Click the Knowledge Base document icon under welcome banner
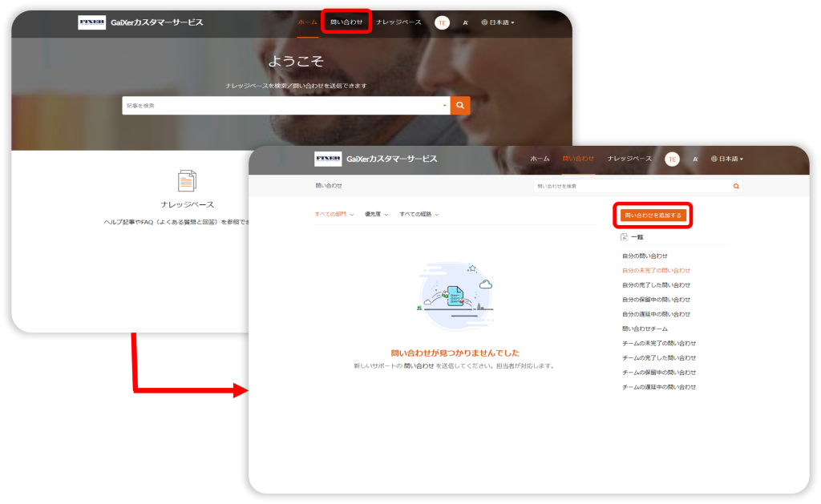This screenshot has width=821, height=504. (x=187, y=180)
